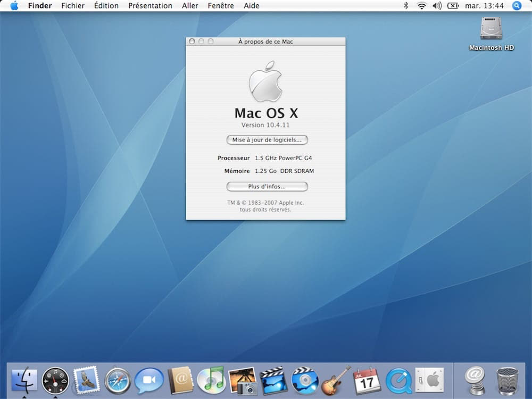Open iChat from the Dock
This screenshot has width=532, height=399.
[148, 380]
